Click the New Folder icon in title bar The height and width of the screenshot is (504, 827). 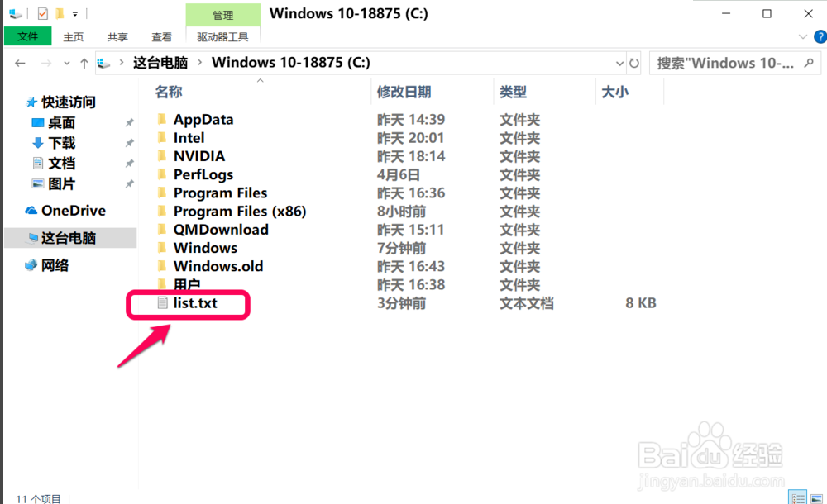point(60,14)
